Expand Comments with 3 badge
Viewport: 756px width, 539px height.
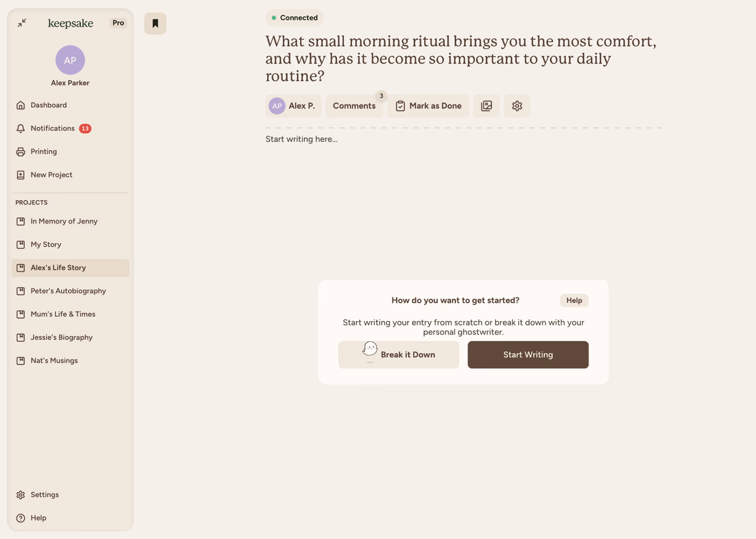[x=354, y=106]
